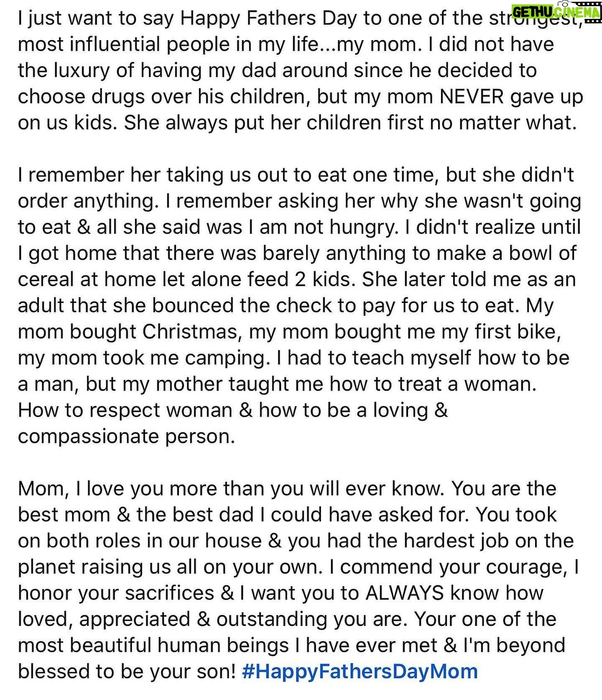Click the line starting 'planet raising us'

[x=299, y=566]
